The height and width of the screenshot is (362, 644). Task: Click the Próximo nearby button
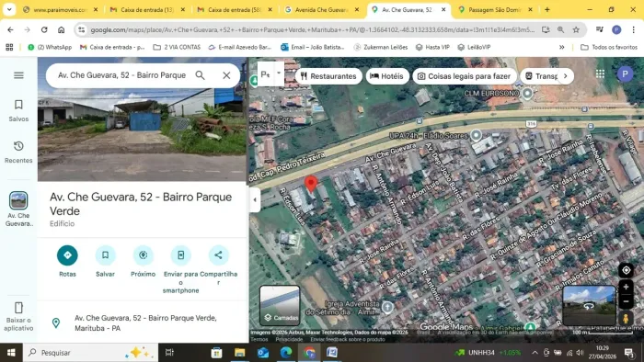[143, 255]
